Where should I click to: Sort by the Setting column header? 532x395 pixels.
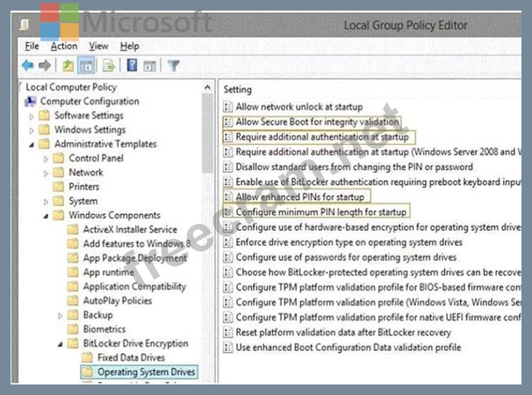[x=238, y=90]
